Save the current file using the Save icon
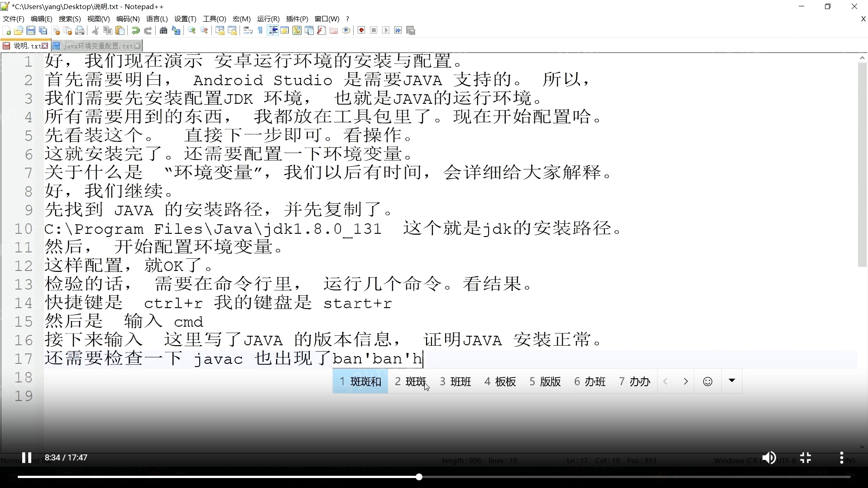The height and width of the screenshot is (488, 868). 31,30
